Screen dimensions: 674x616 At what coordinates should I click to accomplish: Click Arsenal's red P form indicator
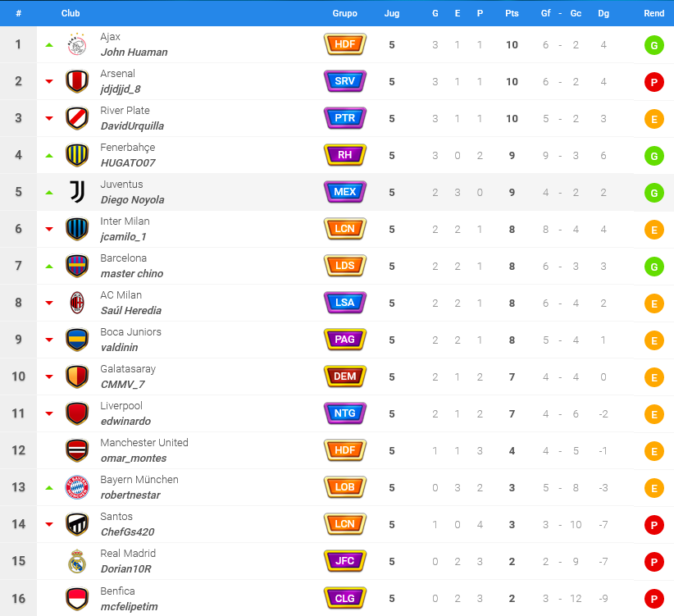click(654, 82)
